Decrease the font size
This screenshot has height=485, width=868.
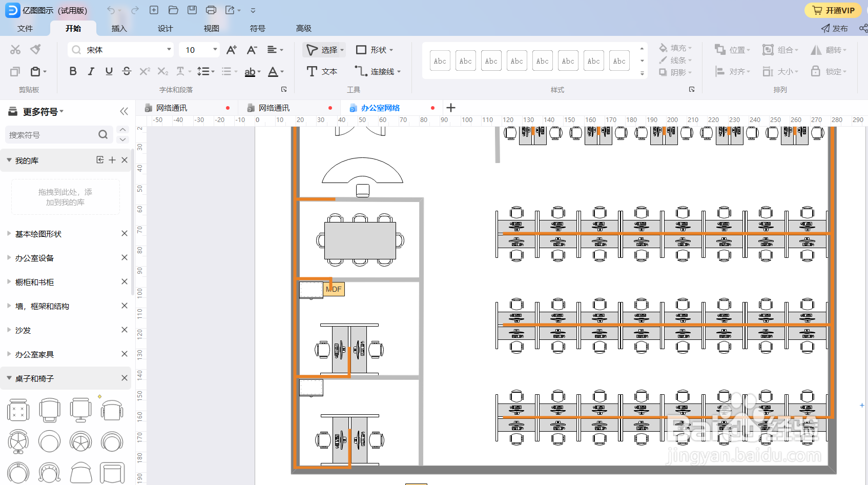point(252,50)
